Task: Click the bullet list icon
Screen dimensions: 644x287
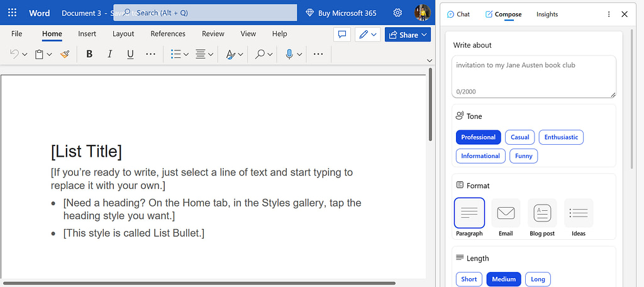Action: pyautogui.click(x=176, y=54)
